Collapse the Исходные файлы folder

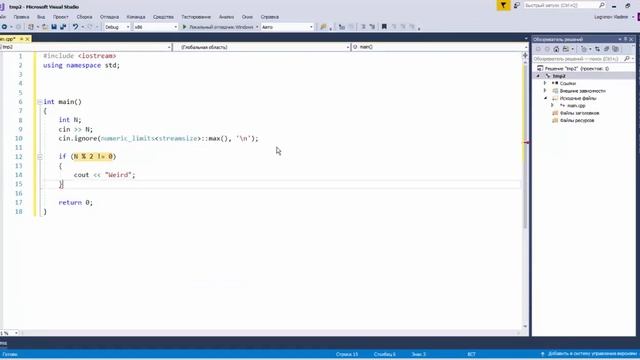(x=545, y=98)
